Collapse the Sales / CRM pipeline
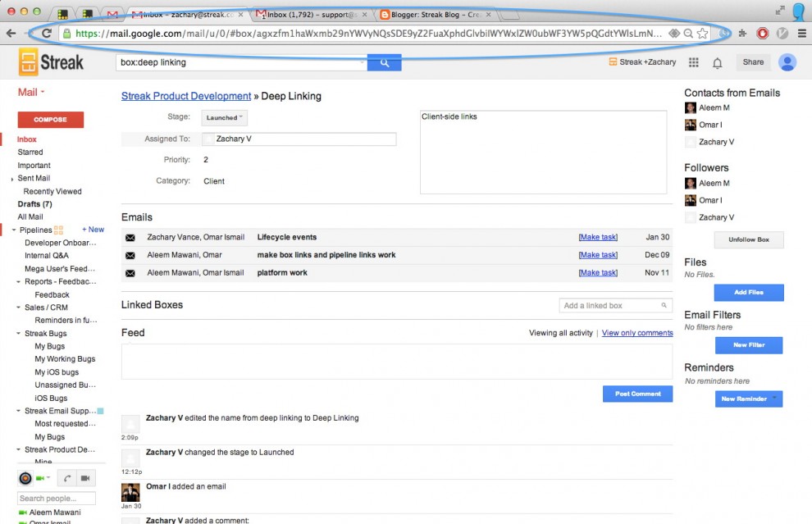Image resolution: width=812 pixels, height=524 pixels. pyautogui.click(x=19, y=308)
